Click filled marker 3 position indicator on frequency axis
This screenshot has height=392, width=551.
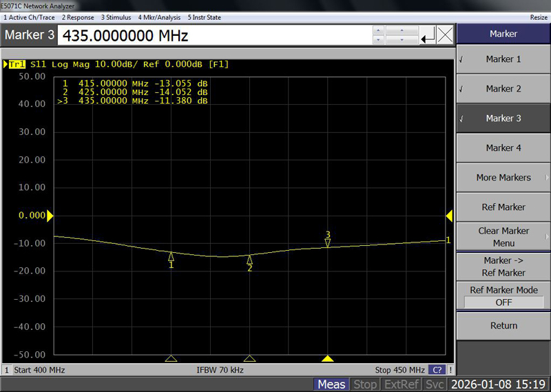click(328, 358)
